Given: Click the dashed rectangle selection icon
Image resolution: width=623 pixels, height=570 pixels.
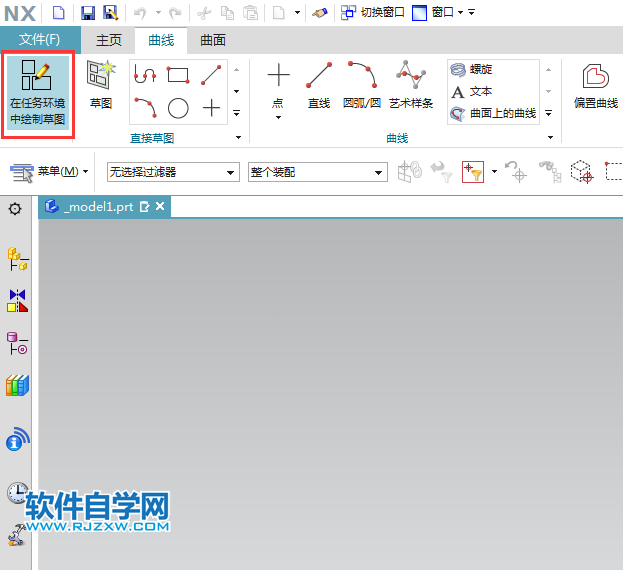Looking at the screenshot, I should pyautogui.click(x=614, y=172).
